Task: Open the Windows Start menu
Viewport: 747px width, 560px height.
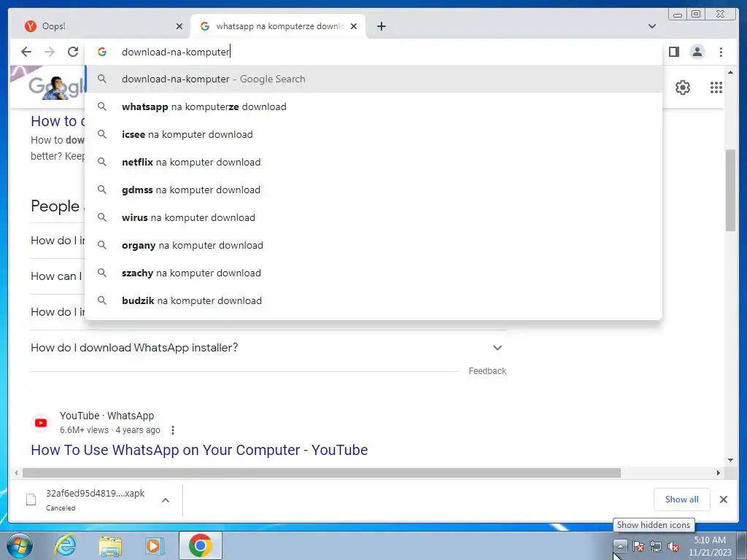Action: (x=20, y=545)
